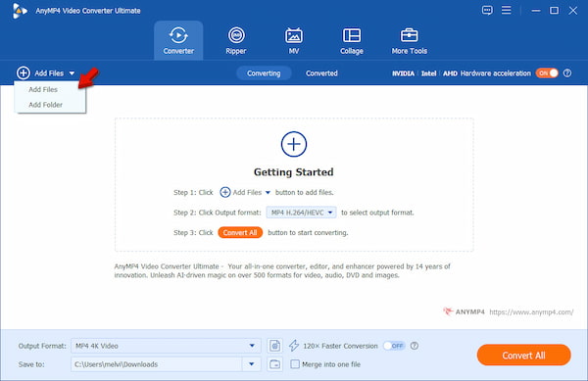Click the lightning icon for 120× Faster Conversion
This screenshot has height=381, width=588.
pyautogui.click(x=294, y=346)
